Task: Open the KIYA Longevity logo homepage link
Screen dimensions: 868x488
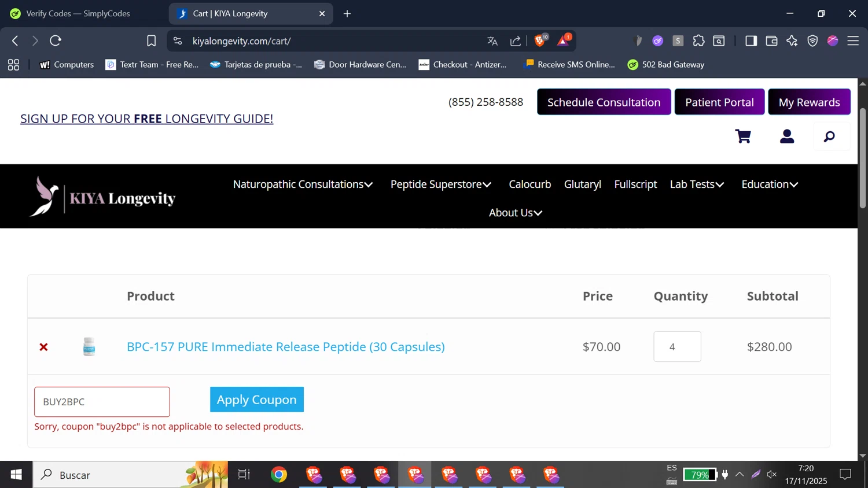Action: pyautogui.click(x=102, y=197)
